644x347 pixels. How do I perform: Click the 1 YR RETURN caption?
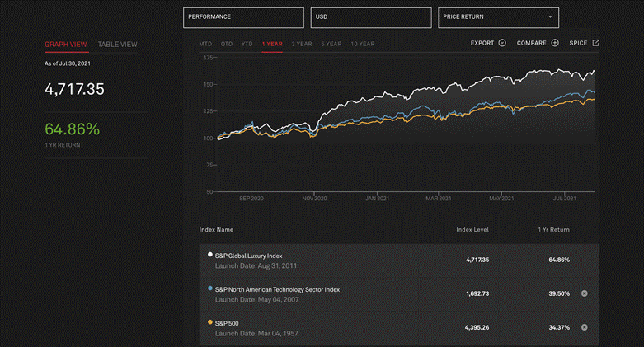click(63, 145)
